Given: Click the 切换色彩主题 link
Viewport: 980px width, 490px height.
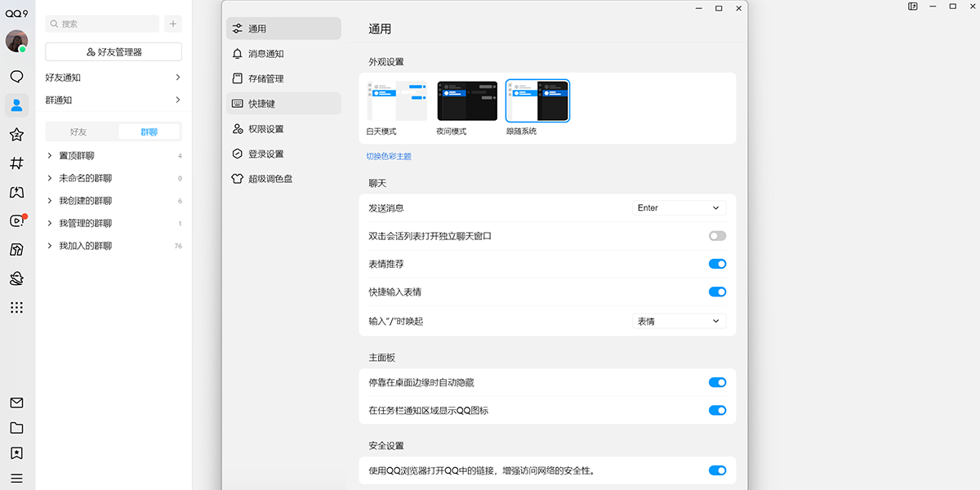Looking at the screenshot, I should click(x=390, y=155).
